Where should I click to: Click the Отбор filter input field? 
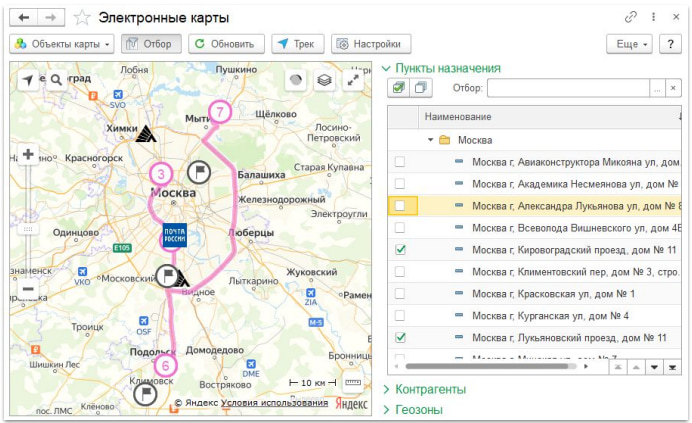tap(568, 88)
